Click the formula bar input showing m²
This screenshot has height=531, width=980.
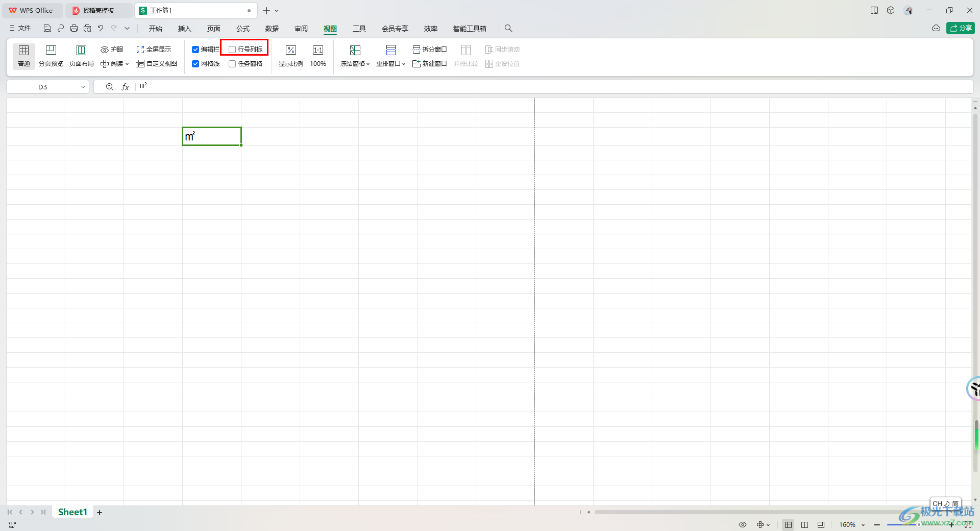coord(554,87)
